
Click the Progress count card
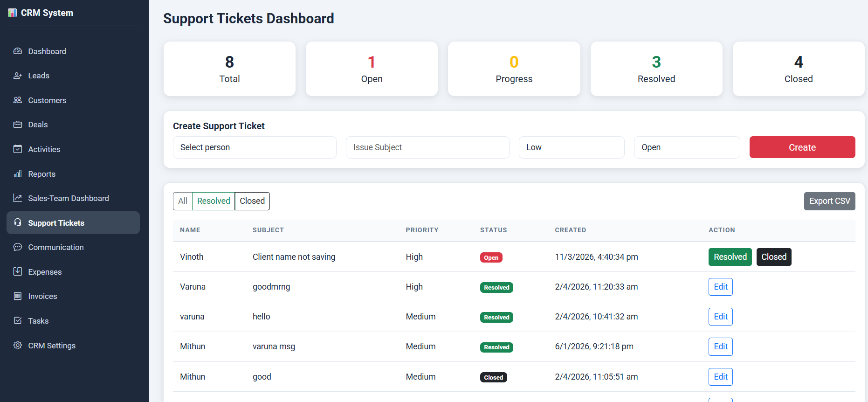pos(514,69)
